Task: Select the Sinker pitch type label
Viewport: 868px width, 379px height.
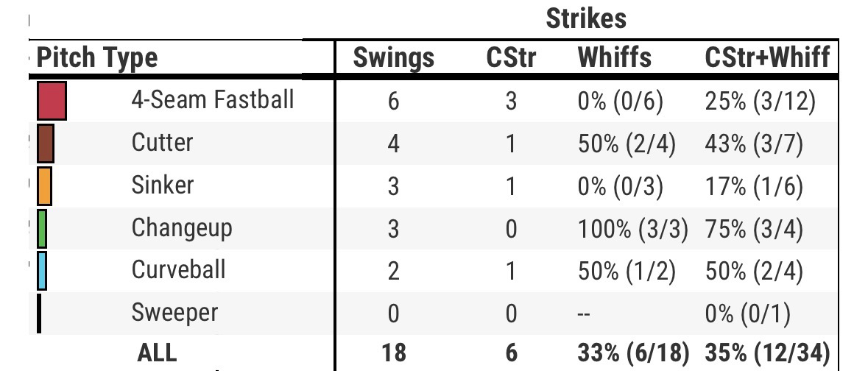Action: pos(163,185)
